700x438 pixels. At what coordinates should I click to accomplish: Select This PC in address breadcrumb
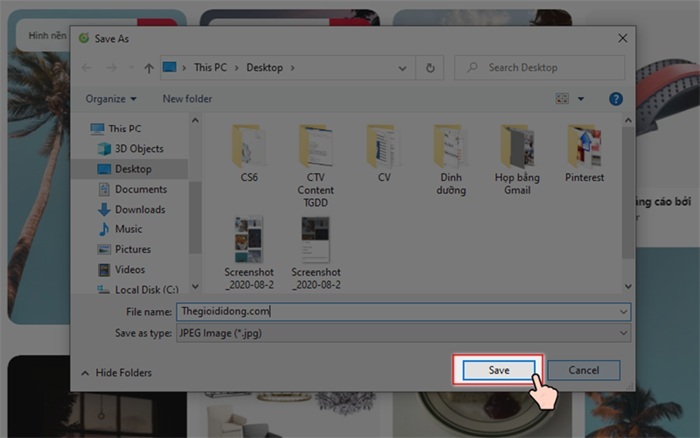pyautogui.click(x=210, y=67)
